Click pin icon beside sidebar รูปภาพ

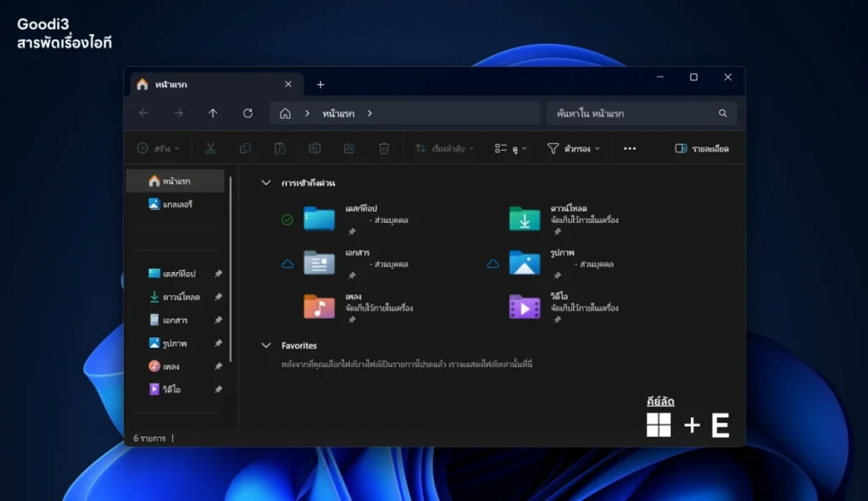point(218,343)
